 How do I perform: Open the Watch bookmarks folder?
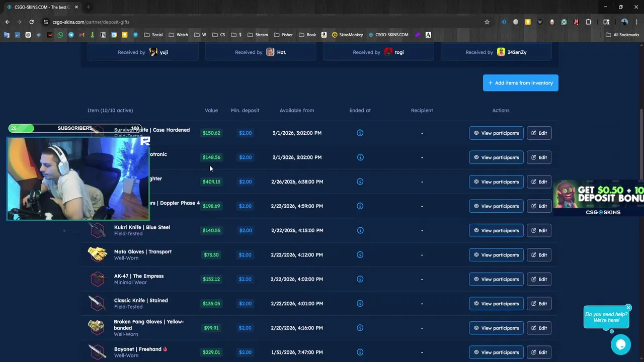pyautogui.click(x=178, y=35)
